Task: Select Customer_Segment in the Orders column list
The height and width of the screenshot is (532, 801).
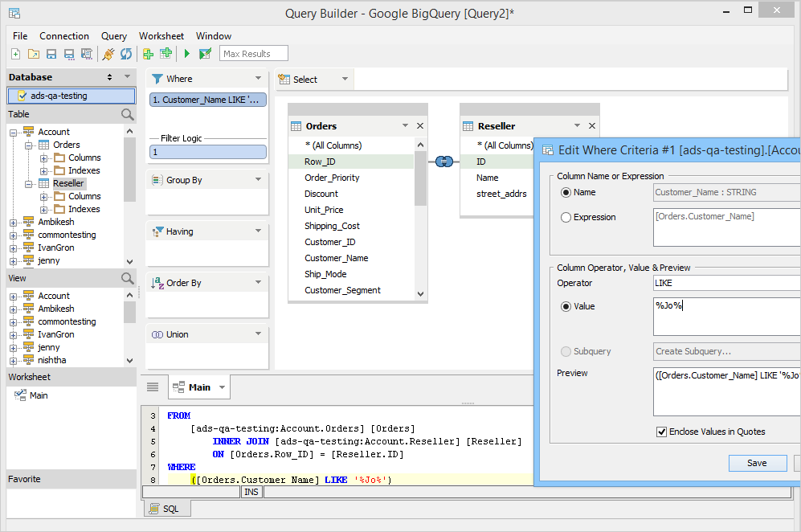Action: coord(342,290)
